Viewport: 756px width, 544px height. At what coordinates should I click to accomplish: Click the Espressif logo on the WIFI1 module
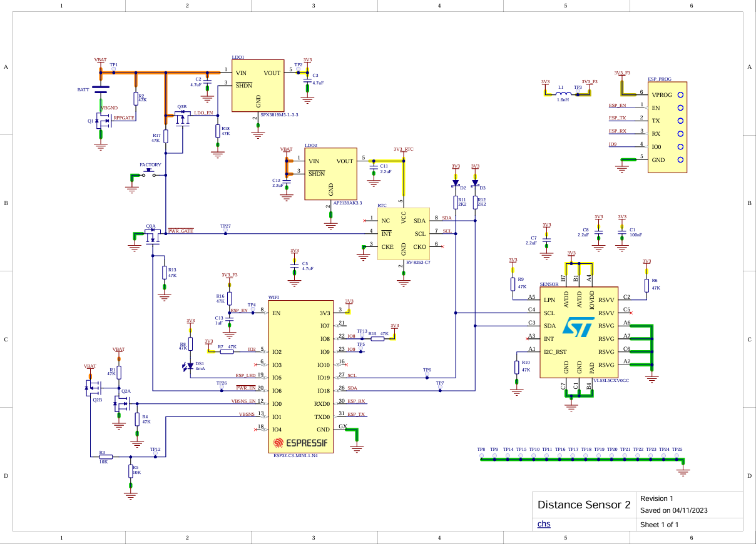click(x=301, y=443)
